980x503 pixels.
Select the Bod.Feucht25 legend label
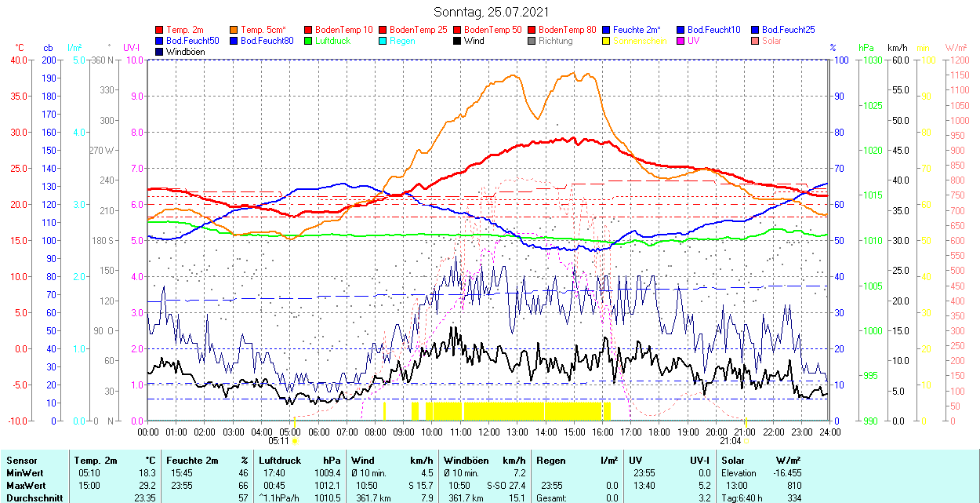[x=788, y=30]
